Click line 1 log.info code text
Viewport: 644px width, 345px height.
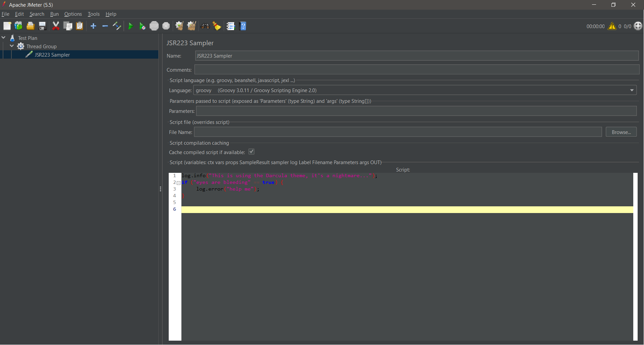click(x=279, y=176)
